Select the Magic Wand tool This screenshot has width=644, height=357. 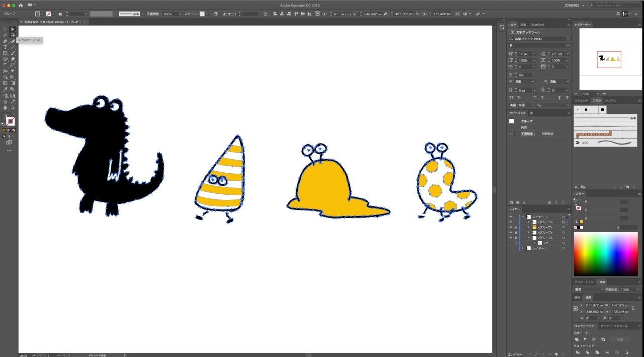[x=5, y=35]
